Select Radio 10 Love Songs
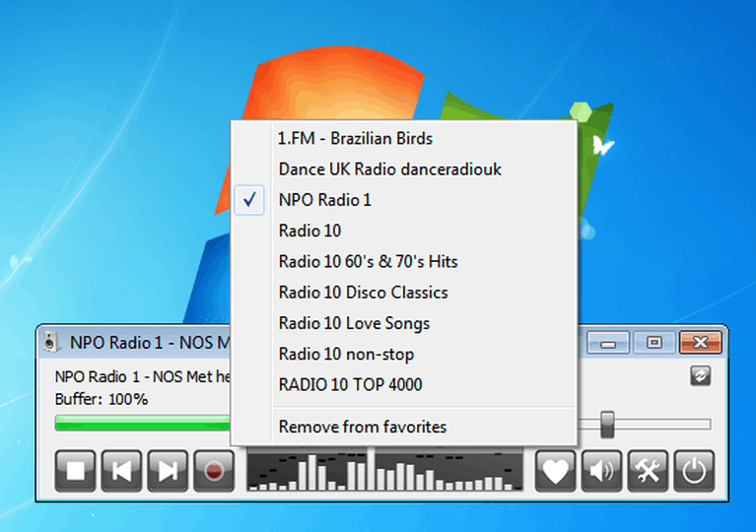756x532 pixels. 404,323
